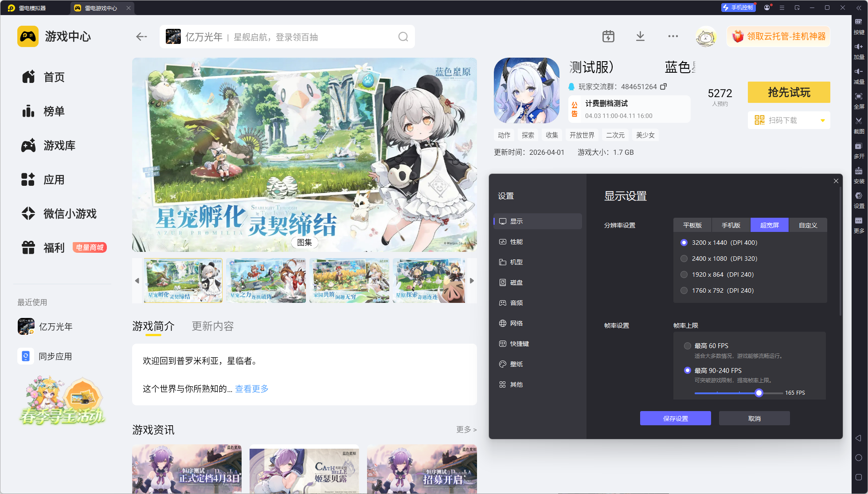Open the three-dots more options menu
The image size is (868, 494).
tap(673, 36)
